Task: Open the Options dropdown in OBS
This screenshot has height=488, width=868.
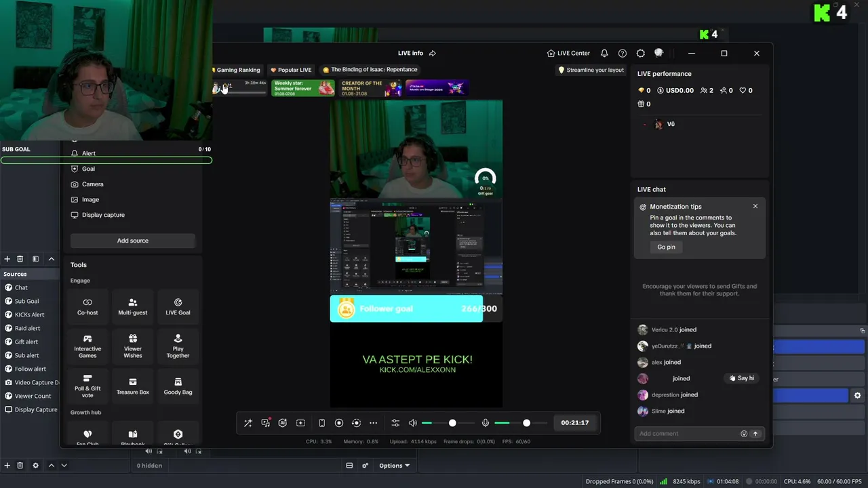Action: (x=394, y=466)
